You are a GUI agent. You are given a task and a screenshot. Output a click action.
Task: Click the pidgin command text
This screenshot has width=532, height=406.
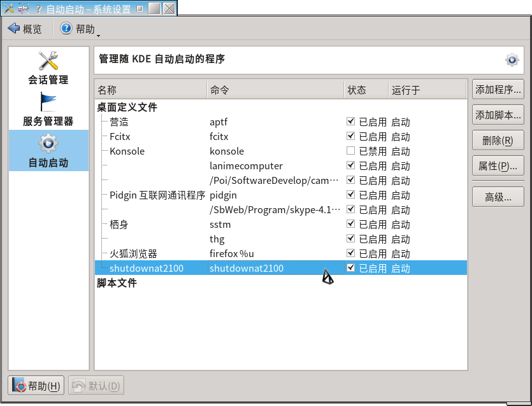(223, 195)
